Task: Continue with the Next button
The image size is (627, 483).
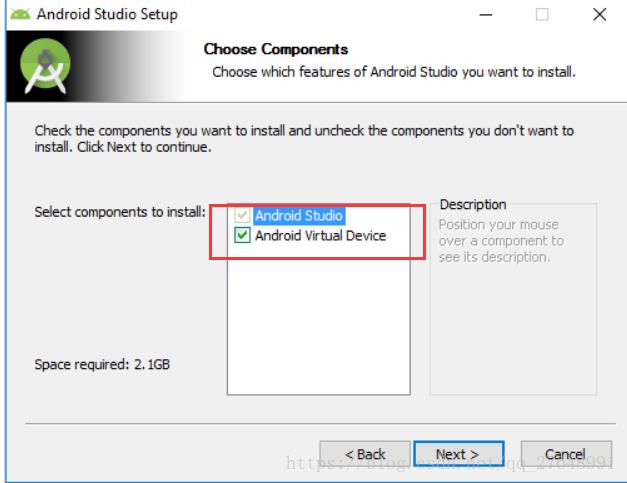Action: pos(459,454)
